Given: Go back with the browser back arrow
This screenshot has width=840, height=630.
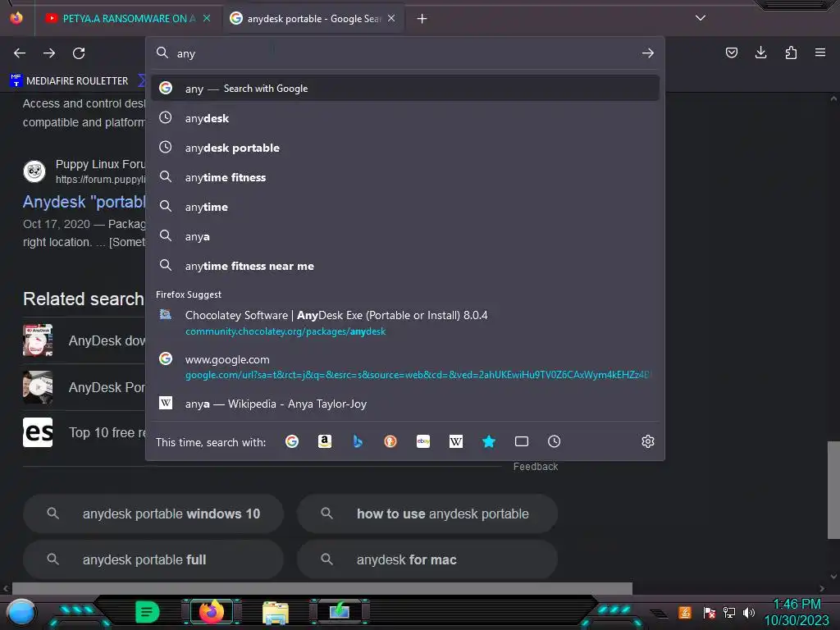Looking at the screenshot, I should [x=20, y=53].
